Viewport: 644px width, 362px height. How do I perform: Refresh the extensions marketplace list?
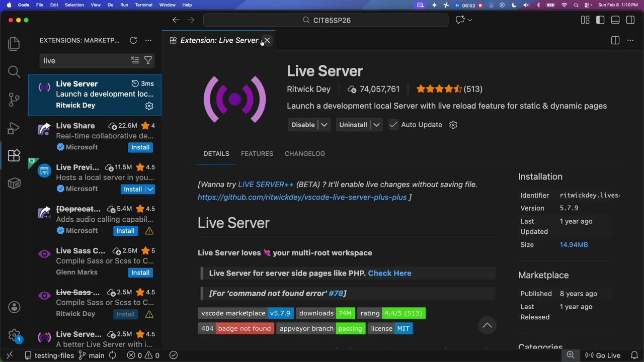(x=133, y=40)
